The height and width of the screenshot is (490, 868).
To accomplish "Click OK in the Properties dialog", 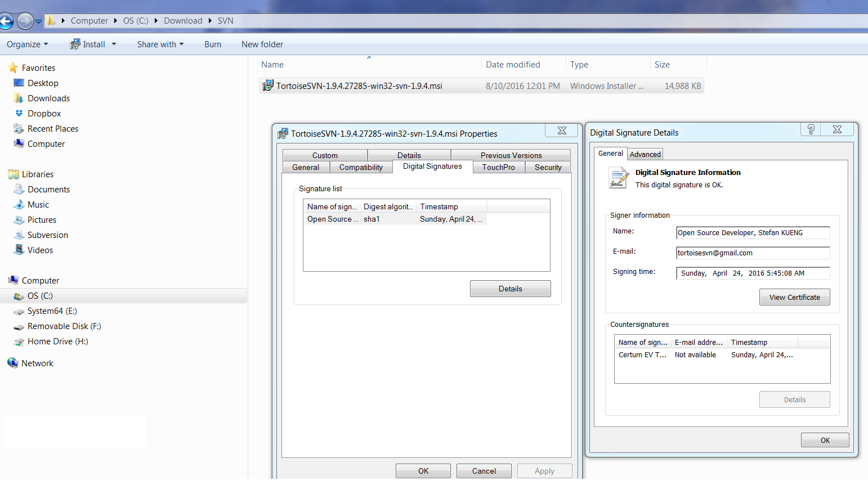I will coord(423,471).
